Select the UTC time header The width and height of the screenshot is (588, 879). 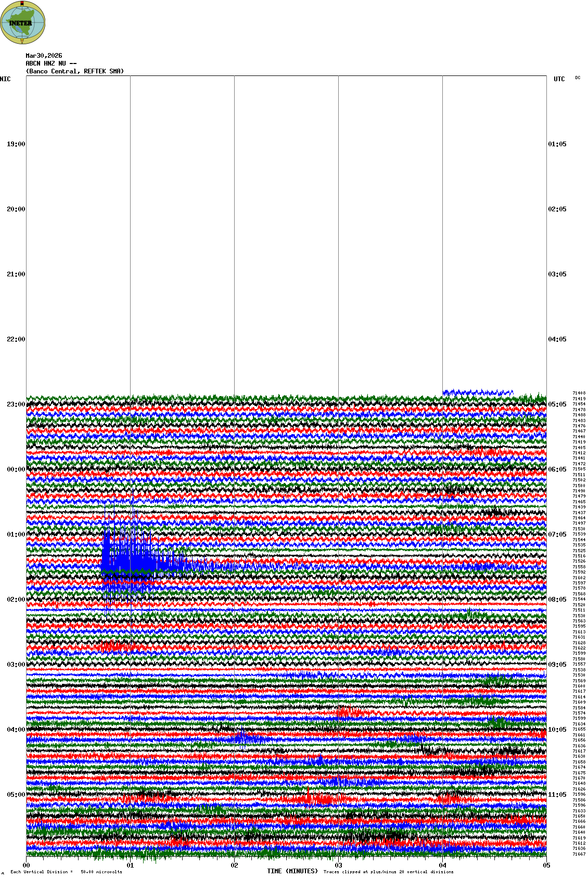(559, 79)
